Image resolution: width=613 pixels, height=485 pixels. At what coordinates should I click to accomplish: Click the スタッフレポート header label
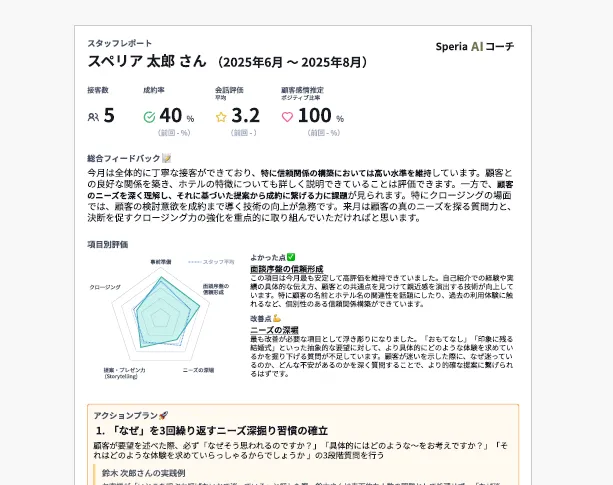pos(120,44)
